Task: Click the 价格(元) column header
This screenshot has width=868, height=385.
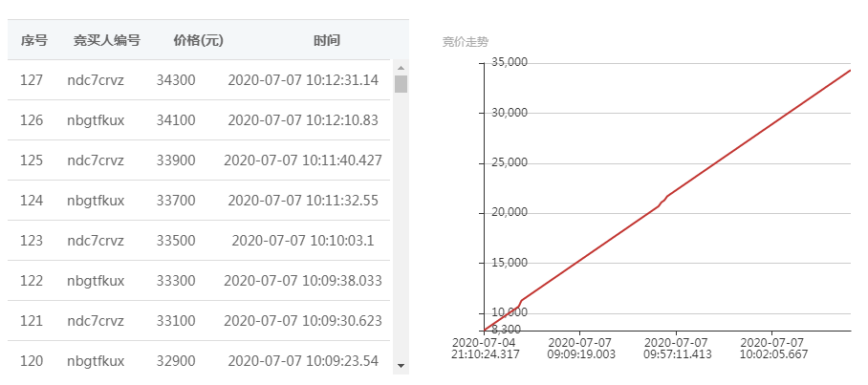Action: point(199,40)
